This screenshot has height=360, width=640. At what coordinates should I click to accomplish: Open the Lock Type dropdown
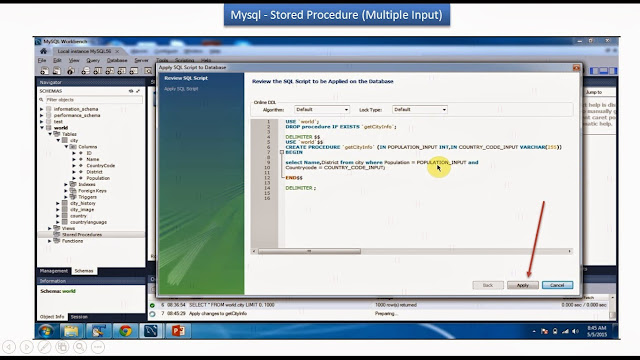(x=420, y=109)
